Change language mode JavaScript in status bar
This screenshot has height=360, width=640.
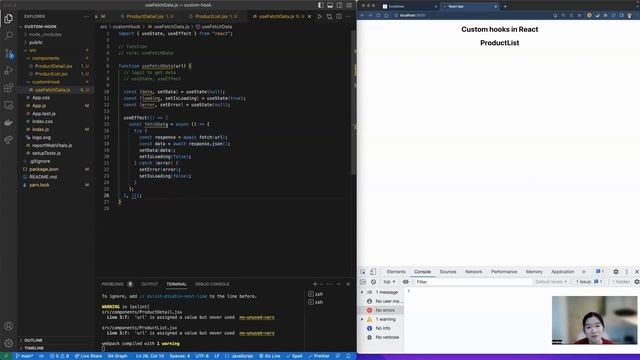coord(242,356)
